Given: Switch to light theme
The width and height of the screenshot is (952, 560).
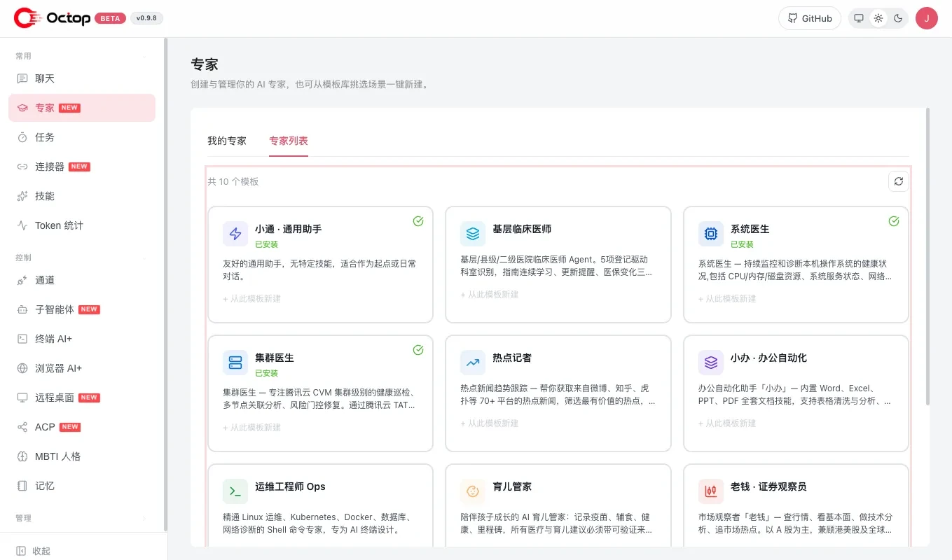Looking at the screenshot, I should coord(878,18).
